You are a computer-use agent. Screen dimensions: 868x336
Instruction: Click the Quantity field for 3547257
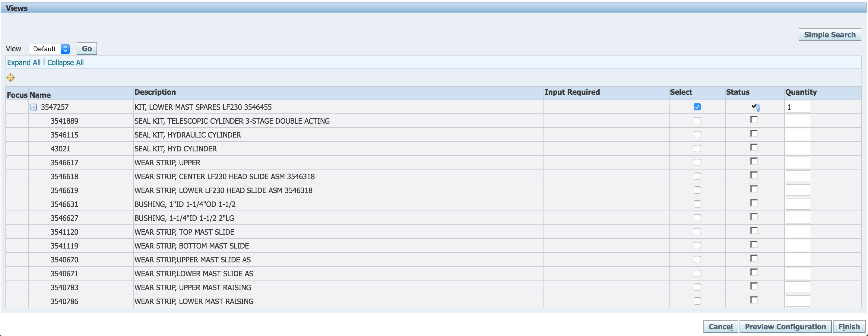click(x=797, y=107)
